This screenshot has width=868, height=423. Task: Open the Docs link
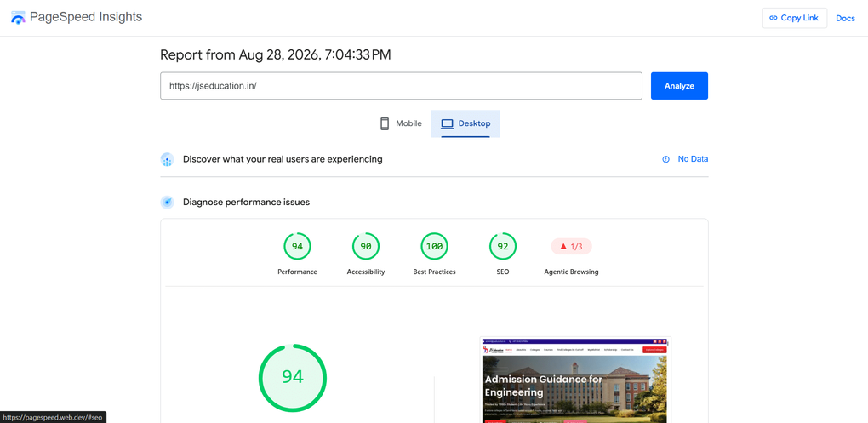point(845,18)
